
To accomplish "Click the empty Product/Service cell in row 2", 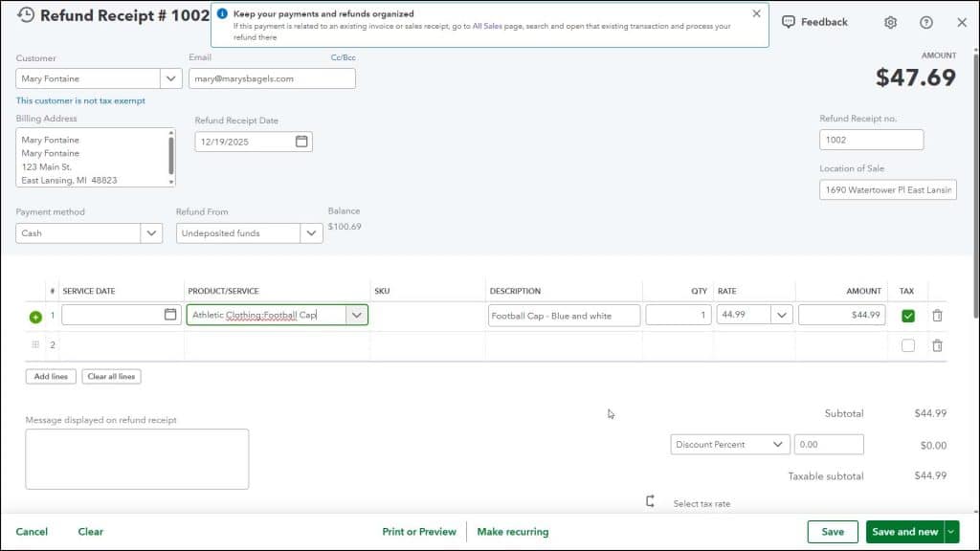I will click(x=277, y=344).
